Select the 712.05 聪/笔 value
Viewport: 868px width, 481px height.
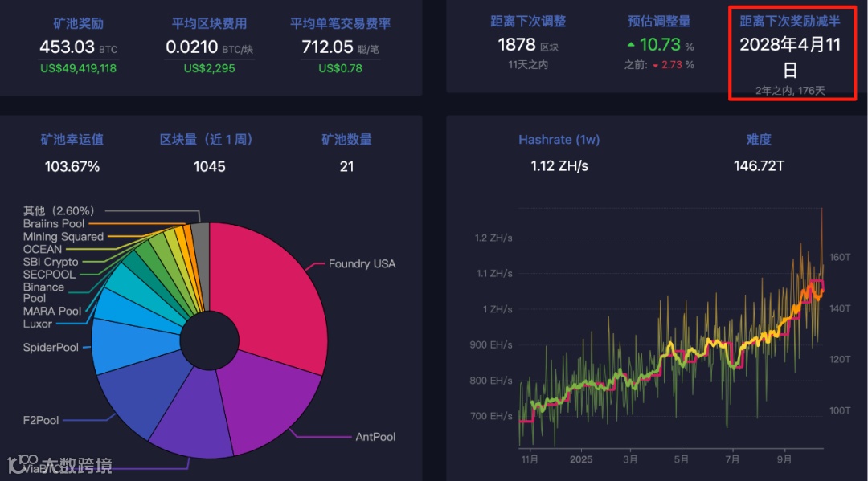(341, 47)
